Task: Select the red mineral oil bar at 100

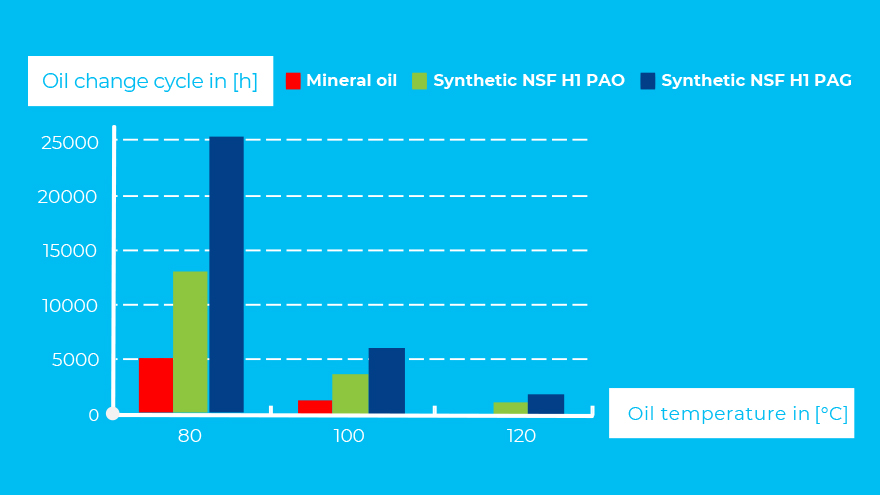Action: [315, 407]
